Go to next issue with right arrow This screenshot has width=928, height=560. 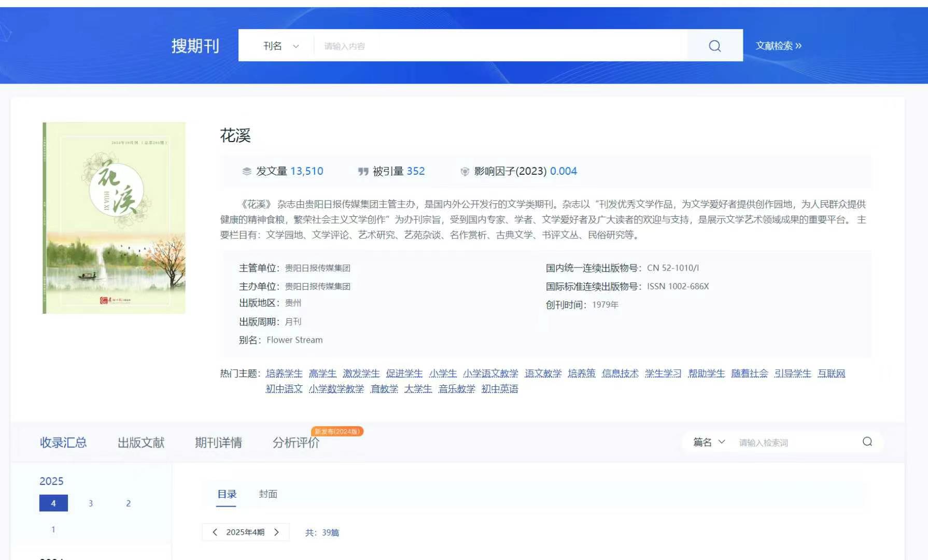pyautogui.click(x=276, y=532)
